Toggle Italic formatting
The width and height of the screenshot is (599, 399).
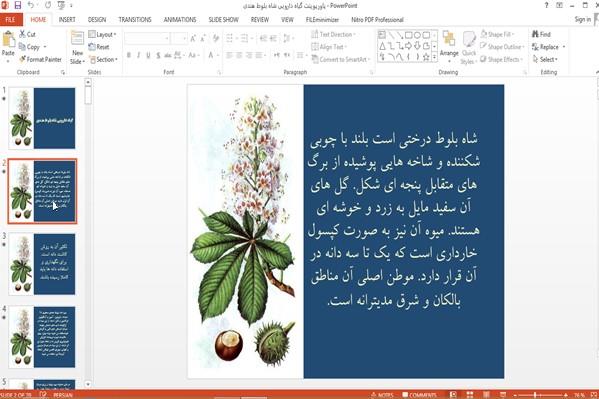[139, 55]
